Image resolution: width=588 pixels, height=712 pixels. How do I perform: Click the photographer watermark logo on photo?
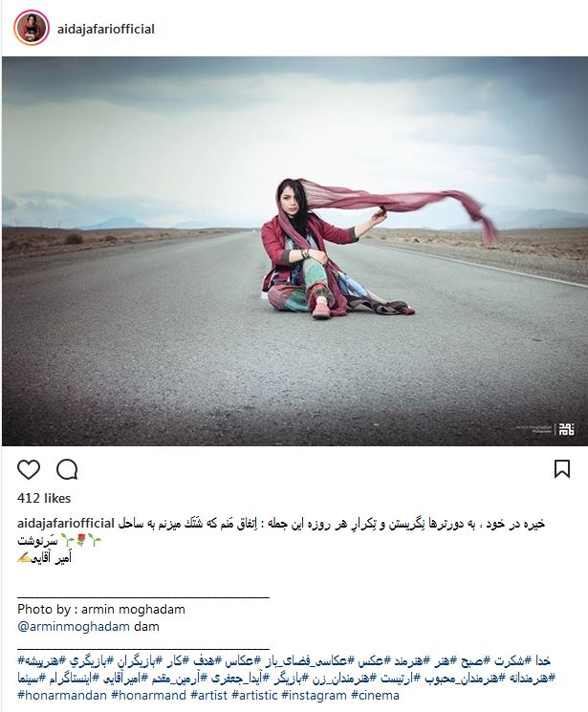(x=566, y=429)
